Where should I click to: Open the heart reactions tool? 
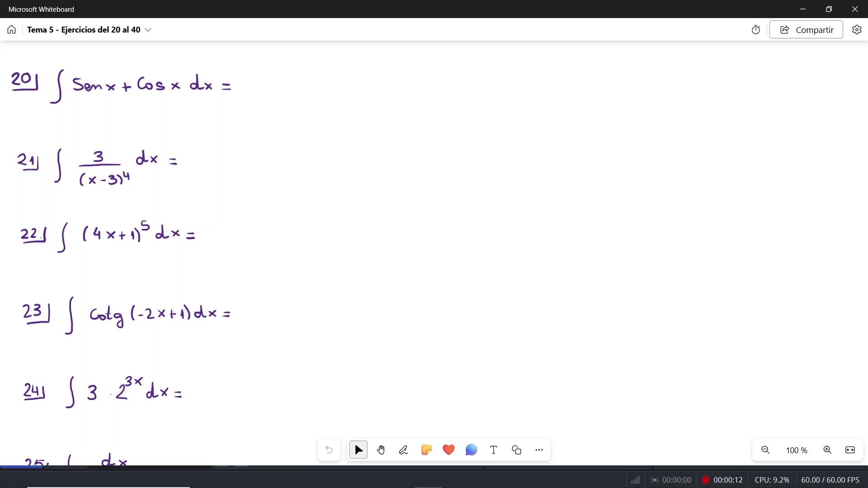click(448, 450)
